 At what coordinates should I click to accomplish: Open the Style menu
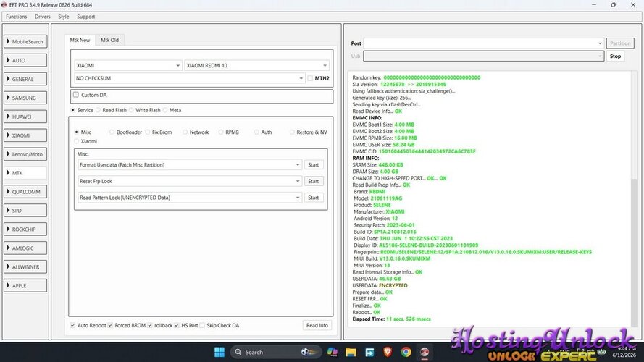(64, 17)
